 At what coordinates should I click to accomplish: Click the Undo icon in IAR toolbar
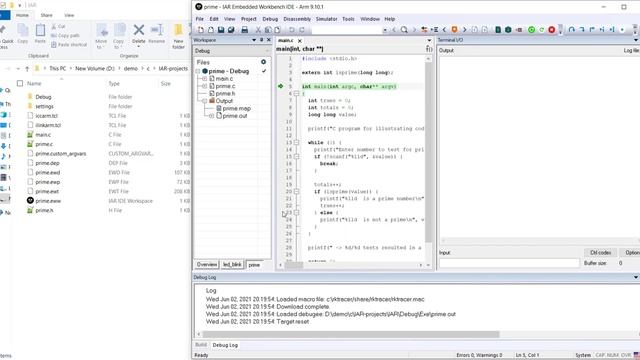tap(291, 30)
